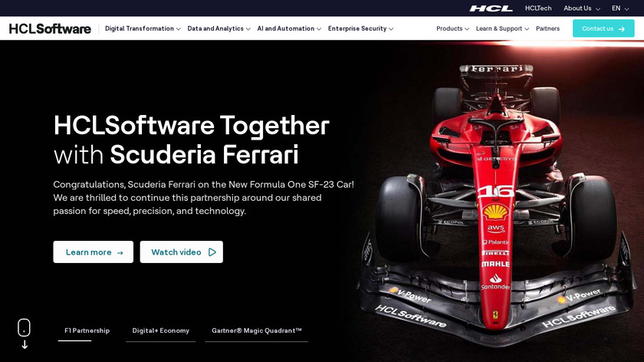Click the play icon in Watch video
Image resolution: width=644 pixels, height=362 pixels.
212,252
